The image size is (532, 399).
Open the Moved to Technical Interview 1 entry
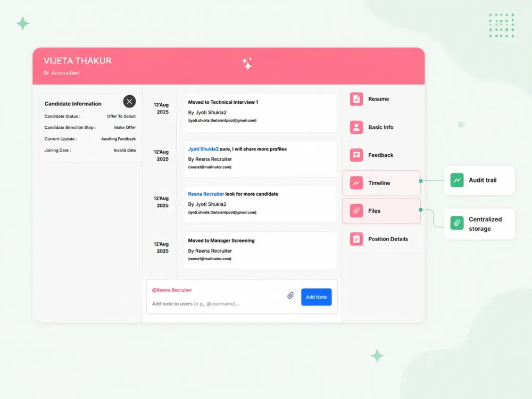pyautogui.click(x=261, y=113)
